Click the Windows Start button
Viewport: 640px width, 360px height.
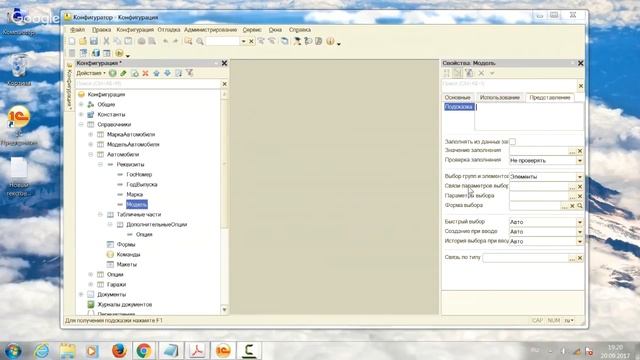coord(13,351)
